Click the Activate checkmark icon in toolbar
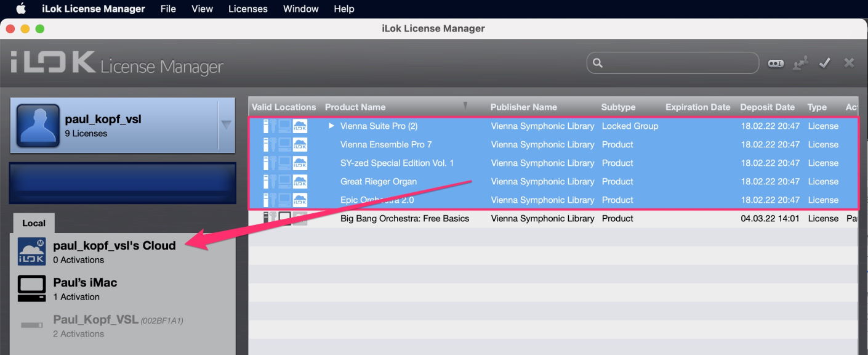The image size is (868, 355). 825,63
